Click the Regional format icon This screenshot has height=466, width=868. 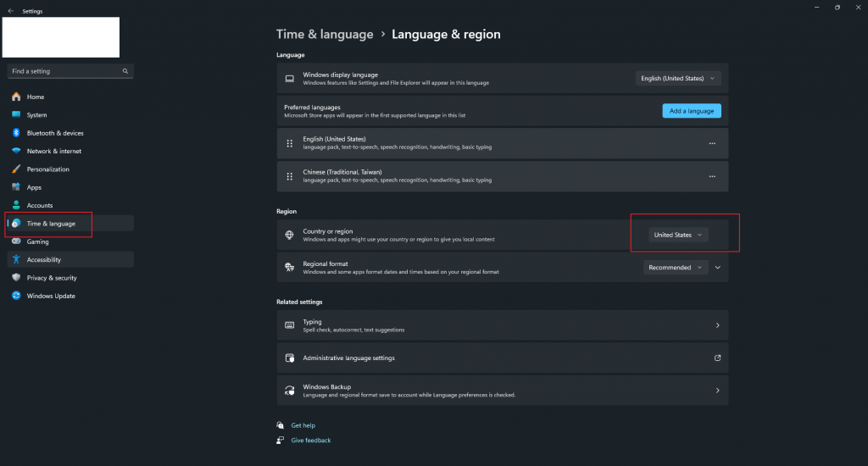click(290, 267)
